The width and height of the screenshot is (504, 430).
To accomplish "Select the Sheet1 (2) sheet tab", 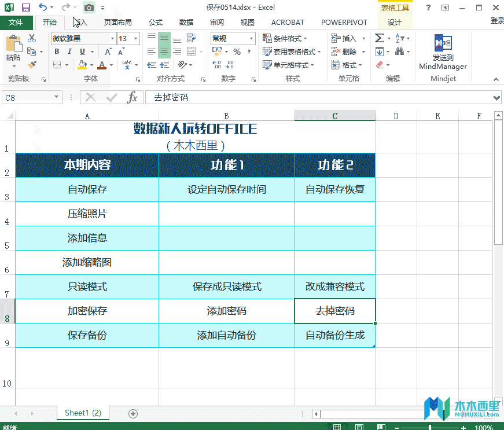I will point(83,413).
